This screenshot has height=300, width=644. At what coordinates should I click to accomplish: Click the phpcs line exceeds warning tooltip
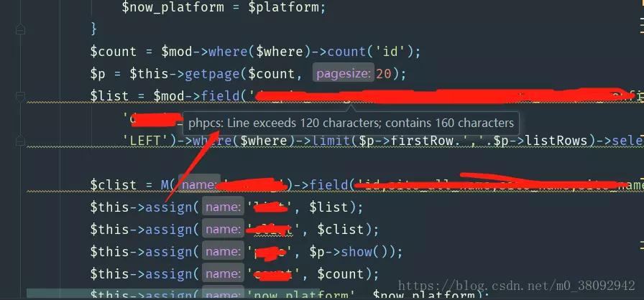(x=351, y=123)
